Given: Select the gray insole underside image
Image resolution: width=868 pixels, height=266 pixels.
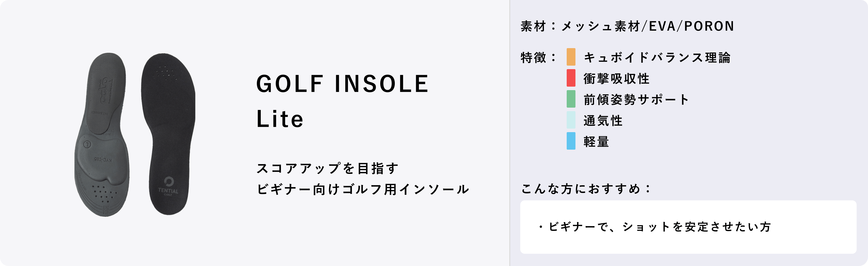Looking at the screenshot, I should tap(102, 135).
